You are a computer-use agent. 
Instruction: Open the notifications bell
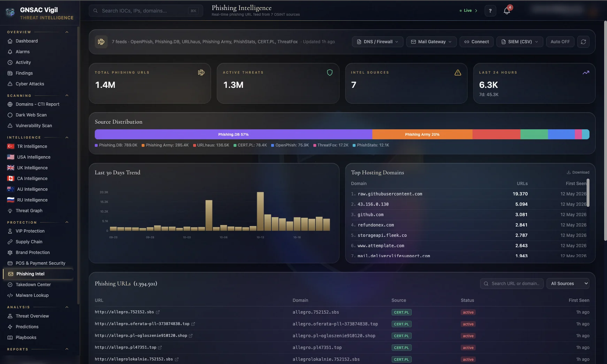tap(507, 11)
